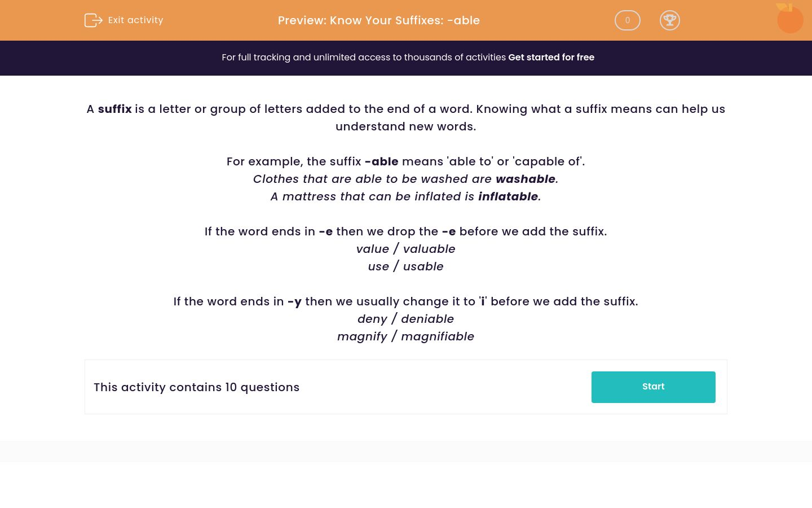
Task: Click the star inside the trophy icon
Action: point(670,19)
